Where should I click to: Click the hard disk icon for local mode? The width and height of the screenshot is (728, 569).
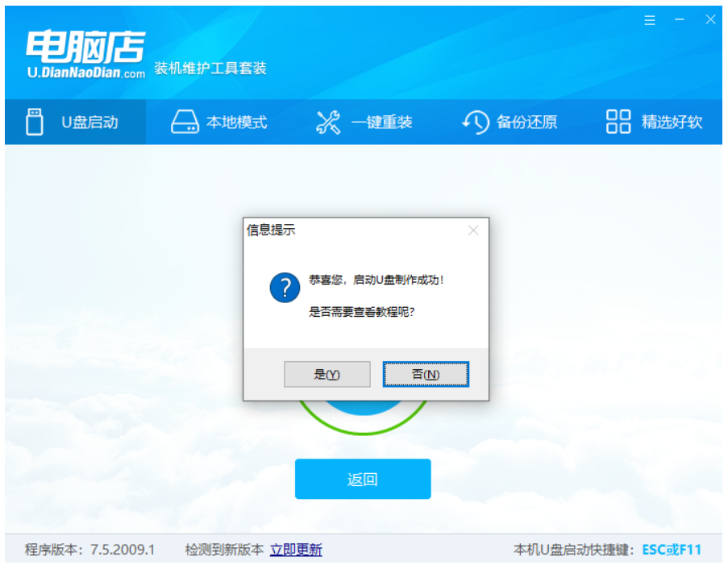click(x=185, y=122)
